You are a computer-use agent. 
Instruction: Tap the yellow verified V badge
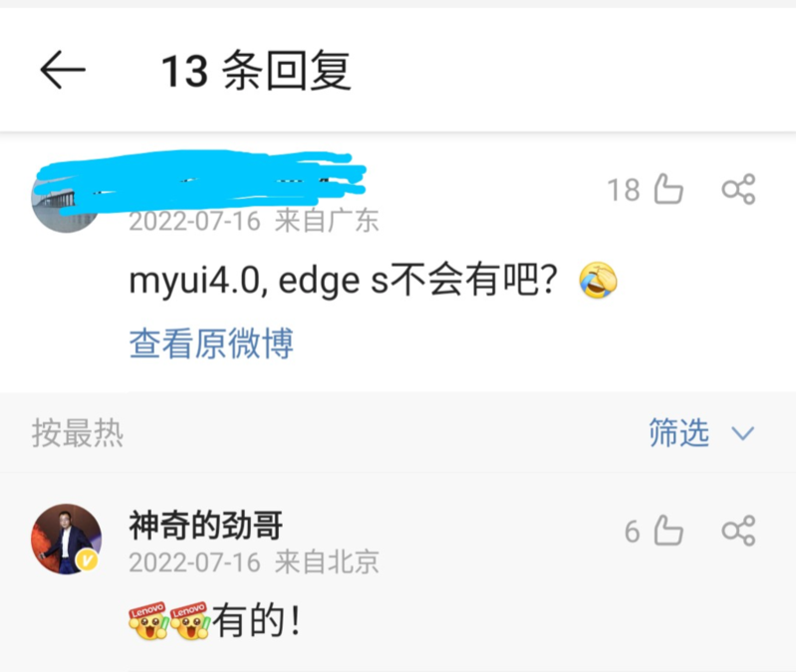88,560
